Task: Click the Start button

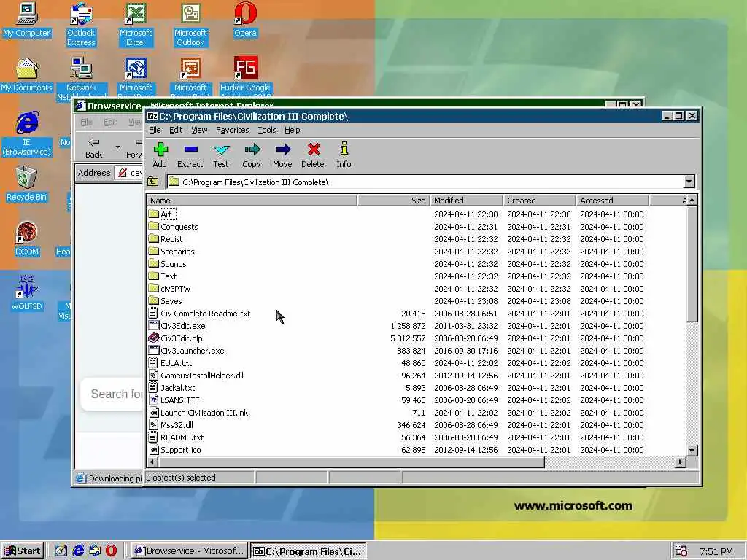Action: [23, 551]
